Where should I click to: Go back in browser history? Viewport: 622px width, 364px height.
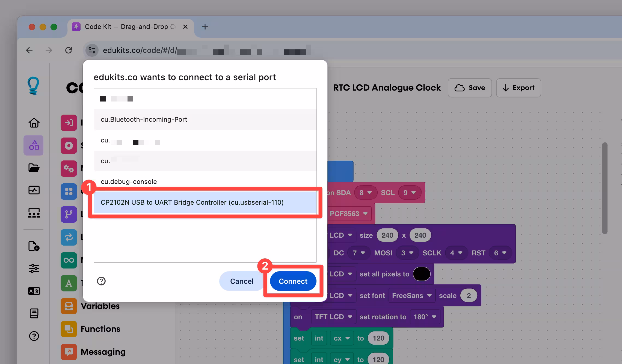click(x=29, y=50)
